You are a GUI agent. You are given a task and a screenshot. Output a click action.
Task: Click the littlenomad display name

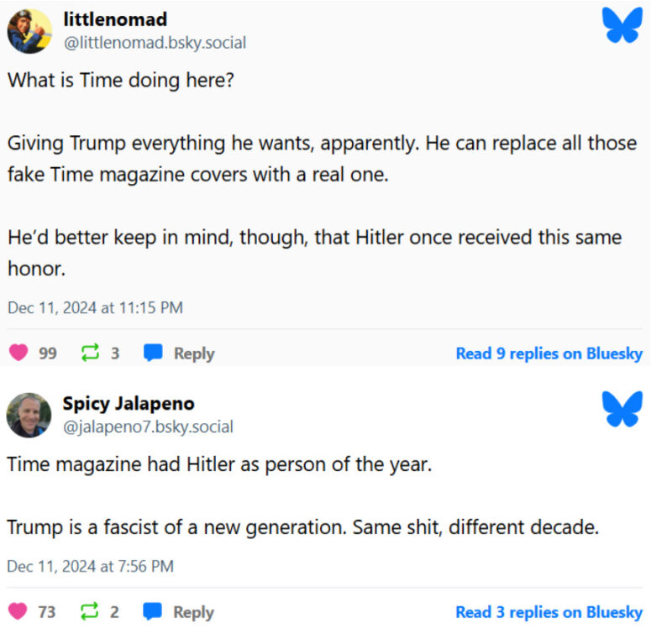[115, 19]
